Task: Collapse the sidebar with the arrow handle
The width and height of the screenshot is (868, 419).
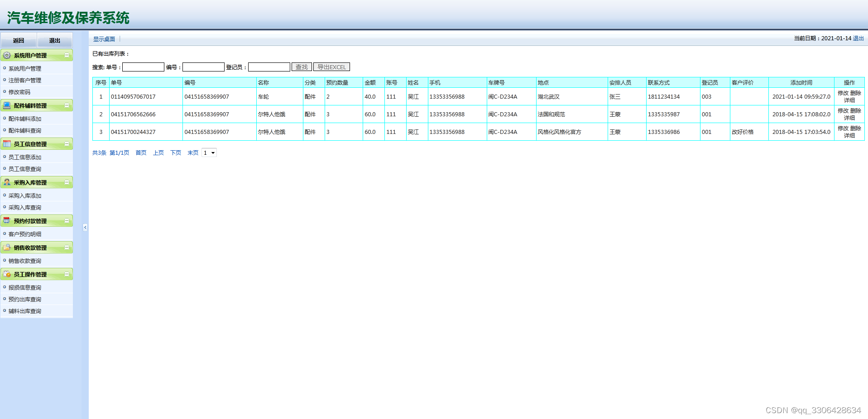Action: 85,228
